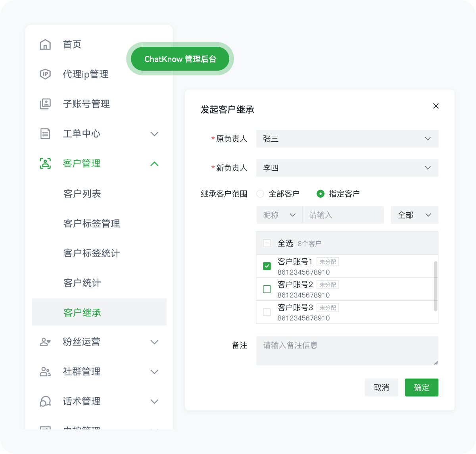Click the 取消 button
This screenshot has height=454, width=476.
point(381,387)
